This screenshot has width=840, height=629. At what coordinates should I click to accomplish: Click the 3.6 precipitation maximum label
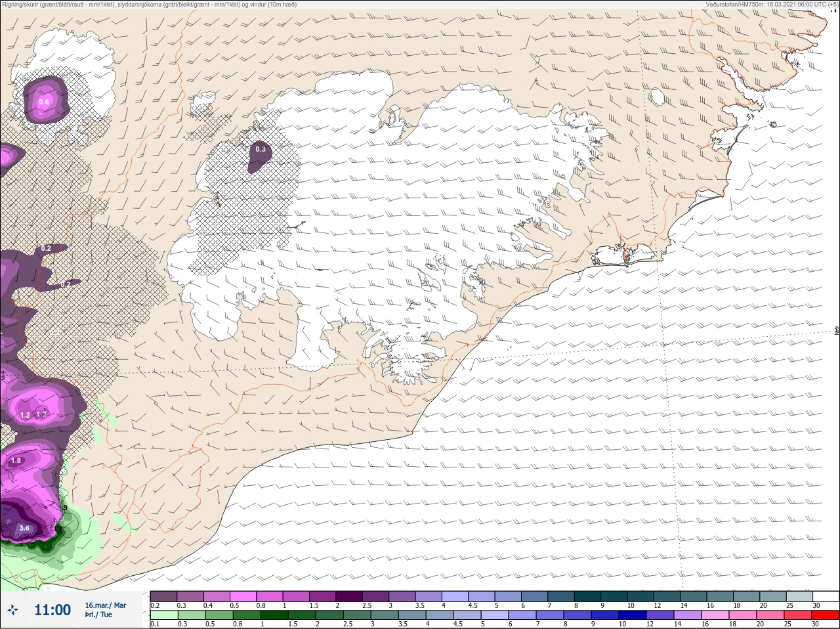point(24,528)
